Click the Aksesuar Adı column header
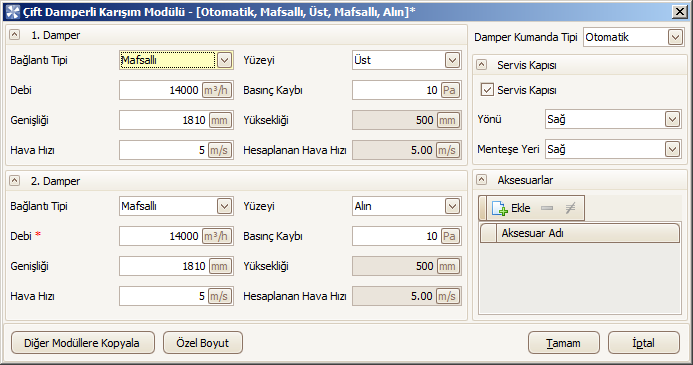 click(x=587, y=233)
